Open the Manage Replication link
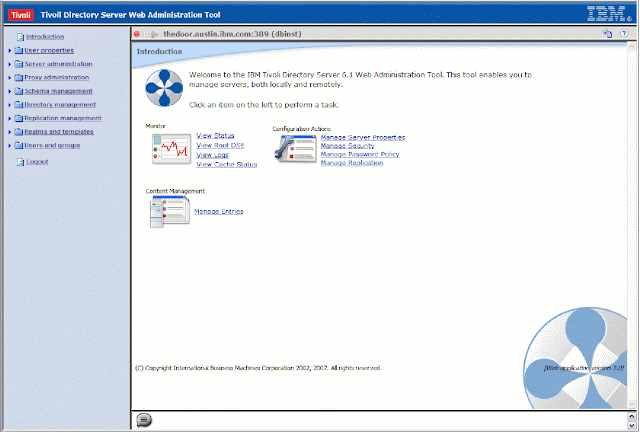The height and width of the screenshot is (432, 640). coord(352,163)
